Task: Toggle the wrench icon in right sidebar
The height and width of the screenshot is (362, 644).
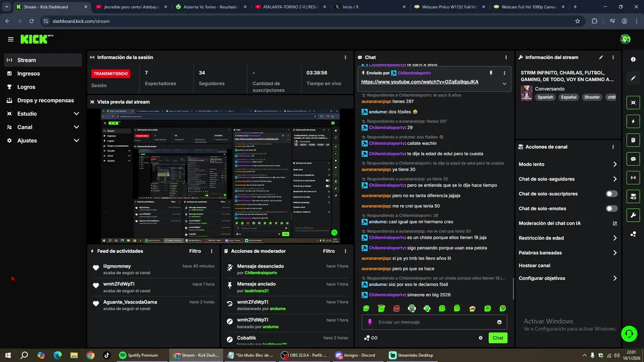Action: (x=633, y=215)
